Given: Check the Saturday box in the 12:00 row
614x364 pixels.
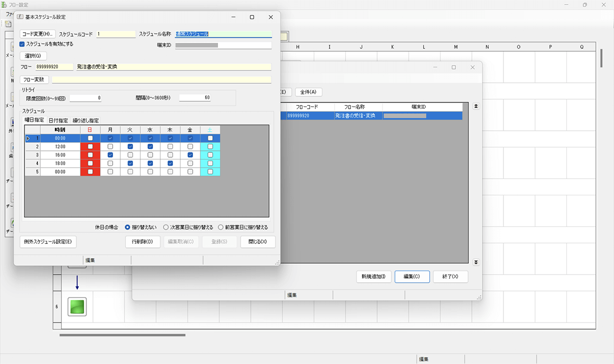Looking at the screenshot, I should (x=210, y=147).
